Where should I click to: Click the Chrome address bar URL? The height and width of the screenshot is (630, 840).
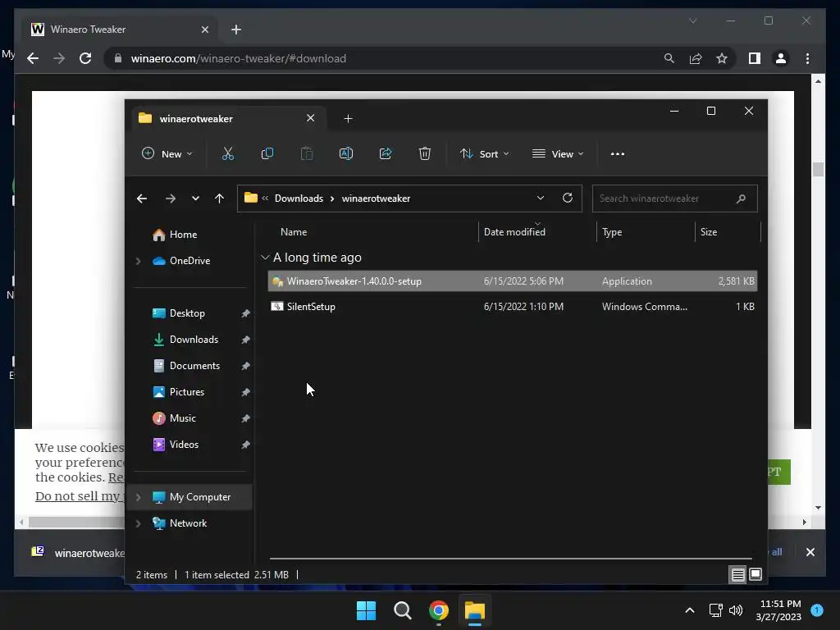tap(239, 58)
